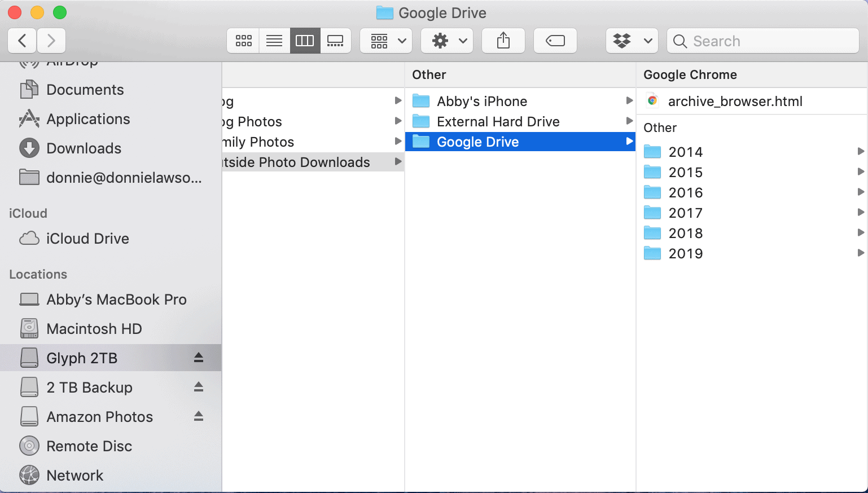The width and height of the screenshot is (868, 493).
Task: Select the 2014 folder
Action: 752,152
